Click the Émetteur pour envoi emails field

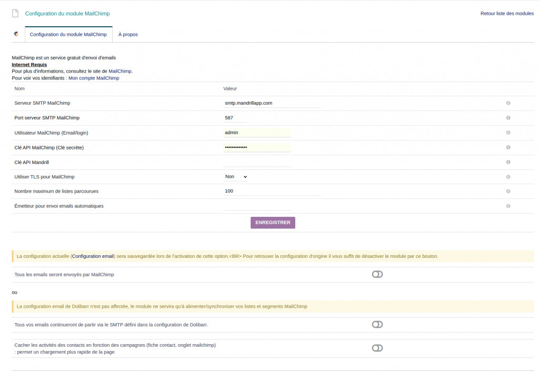point(257,206)
